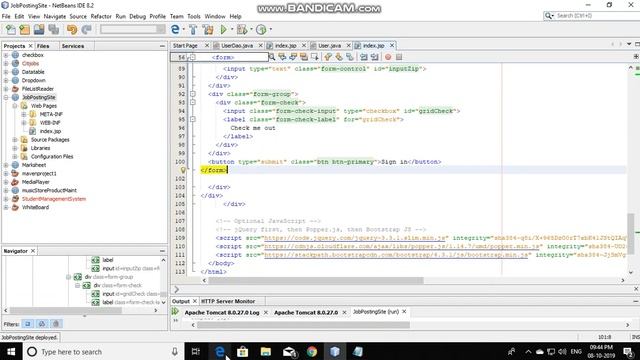
Task: Select the Apache Tomcat 8.0.27.0 Log tab
Action: pyautogui.click(x=222, y=312)
